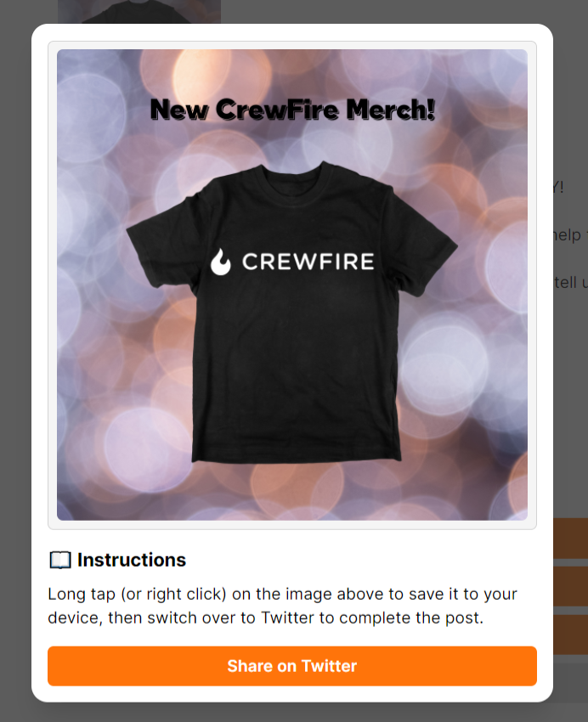Click the cut-off 'Y!' text behind dialog

coord(558,187)
